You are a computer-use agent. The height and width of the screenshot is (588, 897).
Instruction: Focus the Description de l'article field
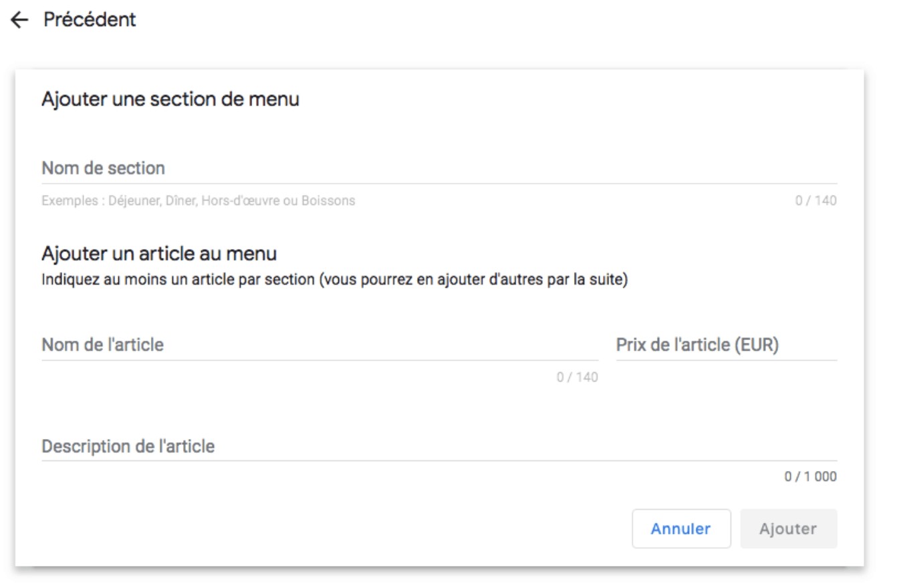point(439,446)
